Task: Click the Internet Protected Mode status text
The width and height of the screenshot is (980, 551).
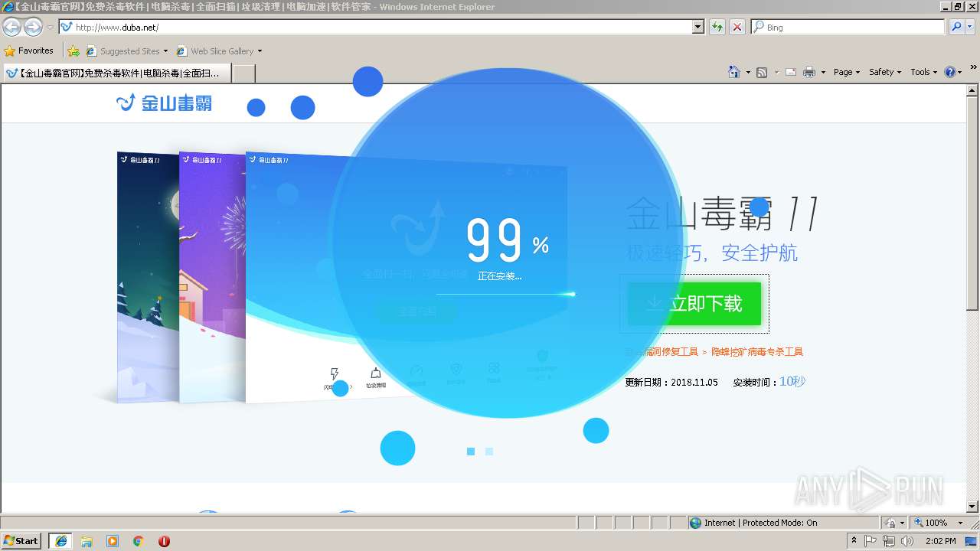Action: click(x=760, y=523)
